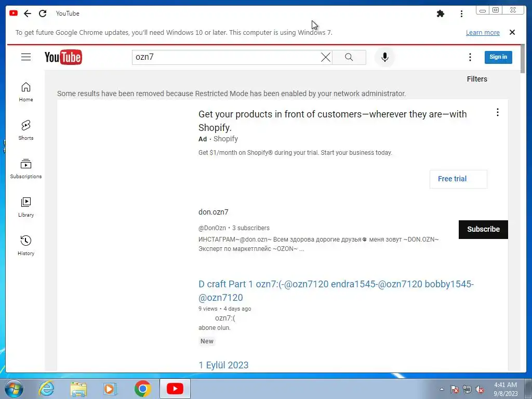Click the YouTube logo
The width and height of the screenshot is (532, 399).
63,57
